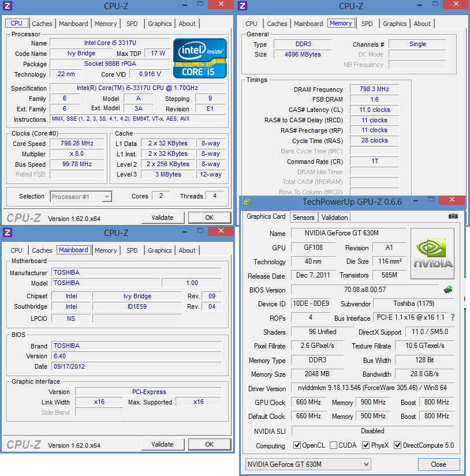Click the Instructions list field
Image resolution: width=470 pixels, height=476 pixels.
(137, 119)
